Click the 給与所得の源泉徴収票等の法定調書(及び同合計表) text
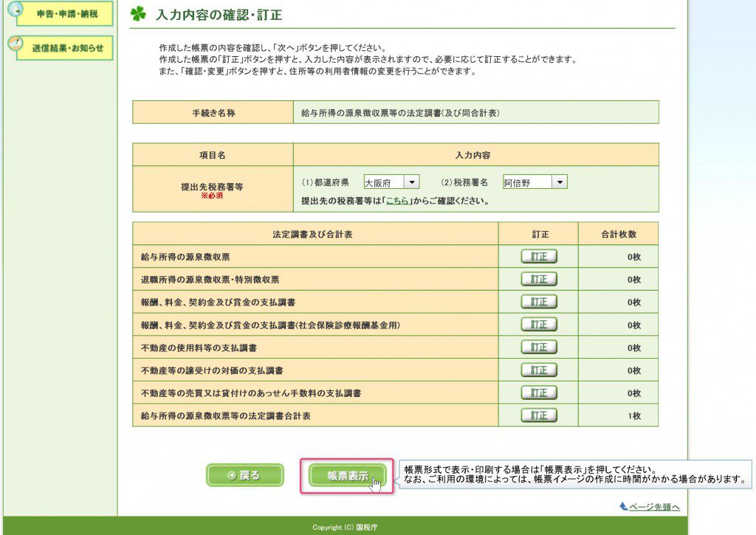The height and width of the screenshot is (535, 756). pos(400,113)
